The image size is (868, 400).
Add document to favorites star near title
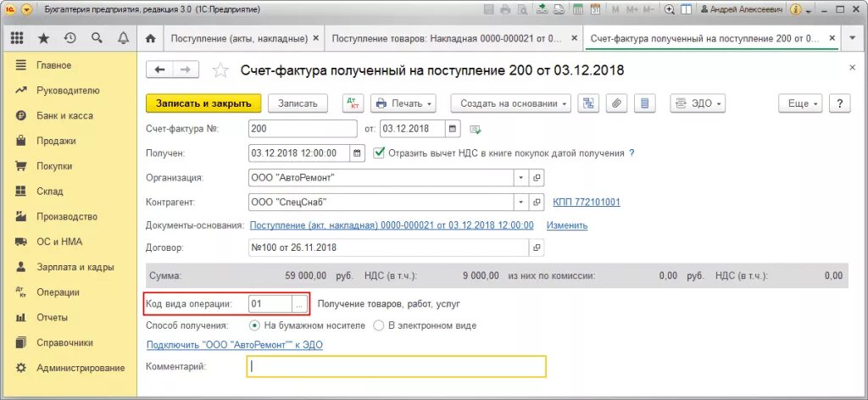pos(220,70)
